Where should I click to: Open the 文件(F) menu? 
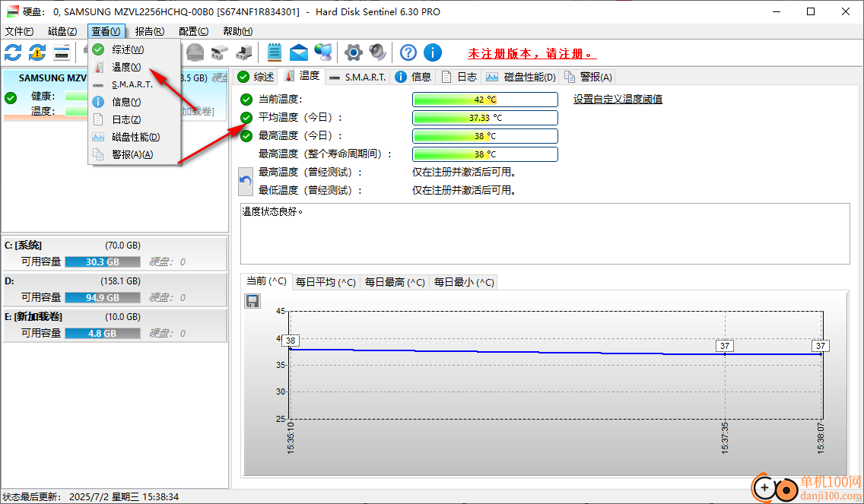tap(19, 31)
